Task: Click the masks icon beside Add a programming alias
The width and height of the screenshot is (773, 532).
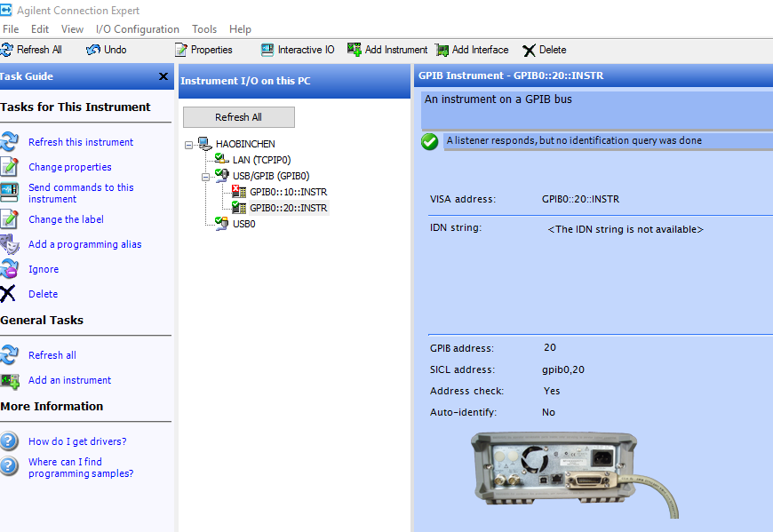Action: pos(10,244)
